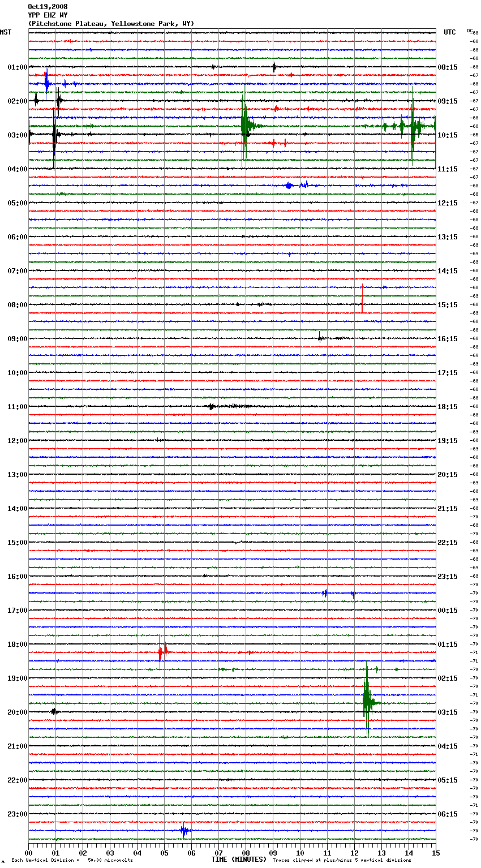Select the 04:00 MST row label
The height and width of the screenshot is (868, 481).
pyautogui.click(x=18, y=169)
